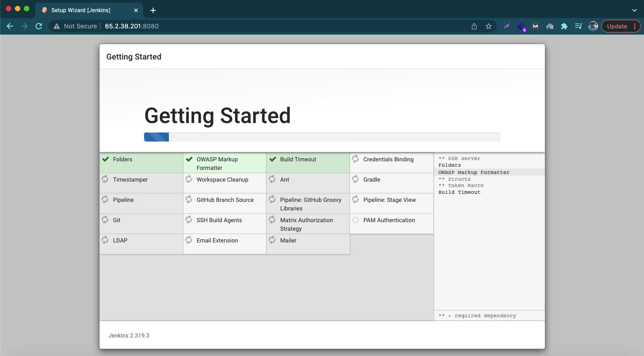644x356 pixels.
Task: Click the Folders plugin name
Action: pos(122,159)
